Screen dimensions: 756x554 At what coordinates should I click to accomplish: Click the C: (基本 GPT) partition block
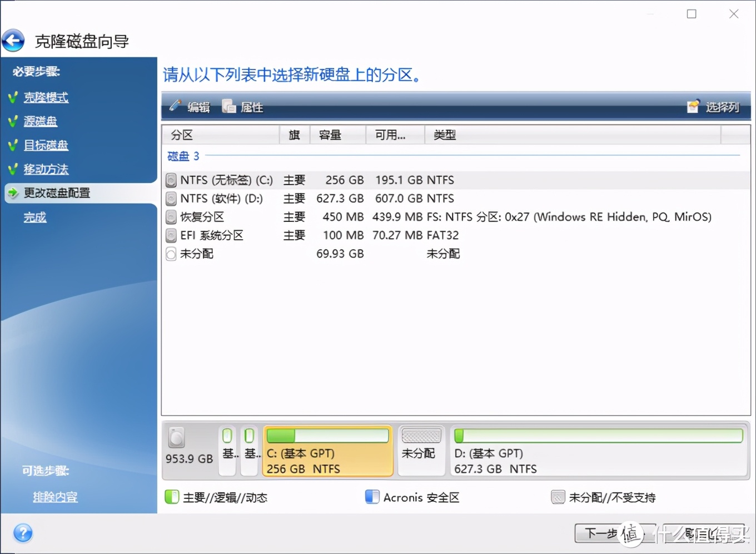(327, 451)
